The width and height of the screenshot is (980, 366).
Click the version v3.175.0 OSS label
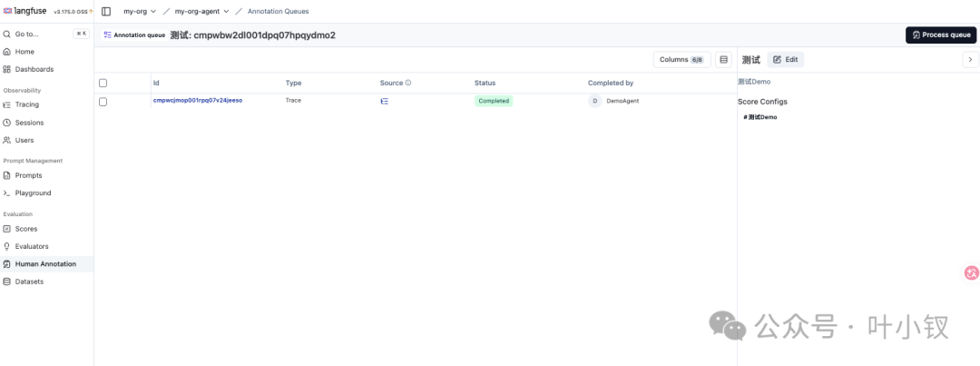(70, 12)
